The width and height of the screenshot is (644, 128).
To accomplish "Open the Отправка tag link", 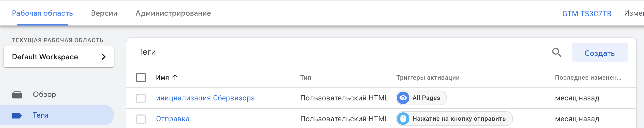I will tap(173, 119).
